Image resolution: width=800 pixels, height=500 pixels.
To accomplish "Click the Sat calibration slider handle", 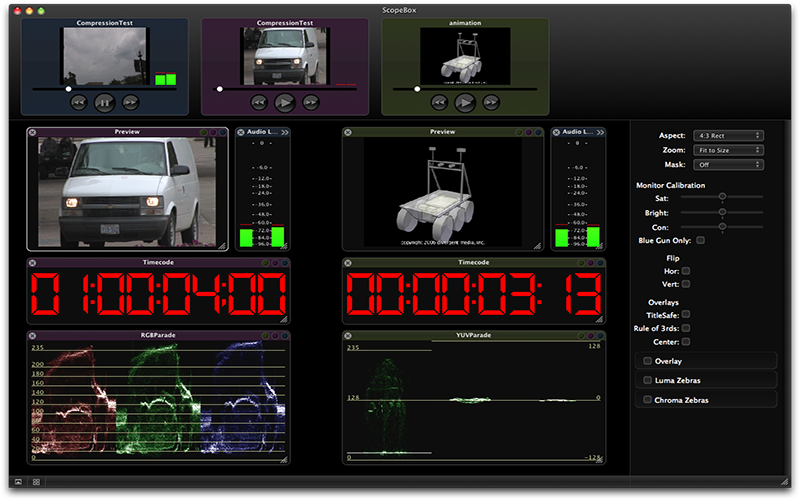I will click(722, 196).
